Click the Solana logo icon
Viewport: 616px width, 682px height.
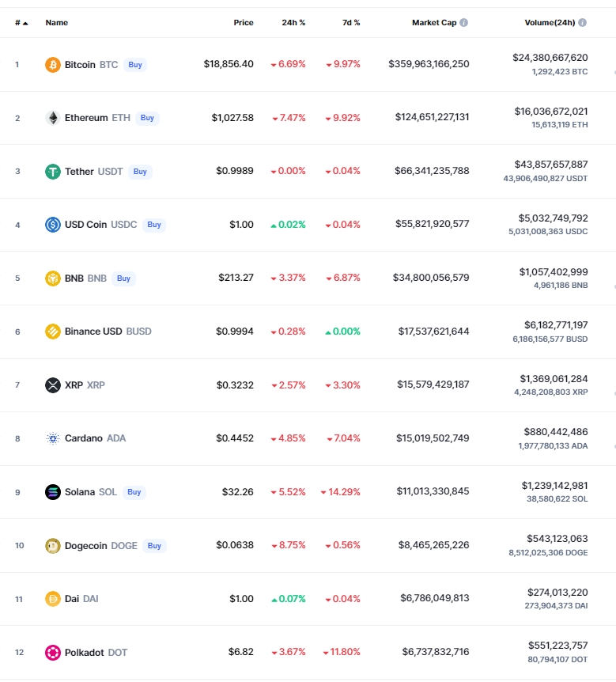click(53, 492)
